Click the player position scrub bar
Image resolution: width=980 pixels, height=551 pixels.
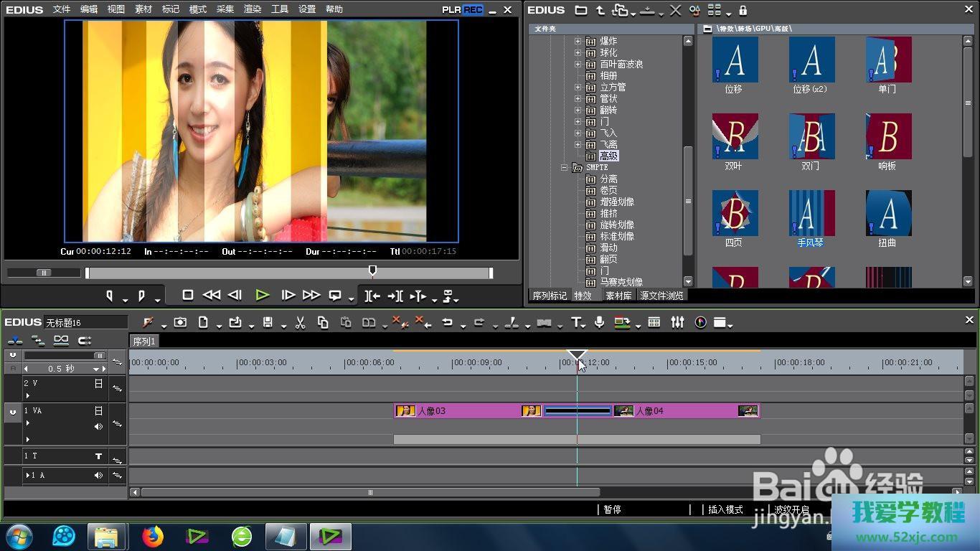[x=287, y=273]
